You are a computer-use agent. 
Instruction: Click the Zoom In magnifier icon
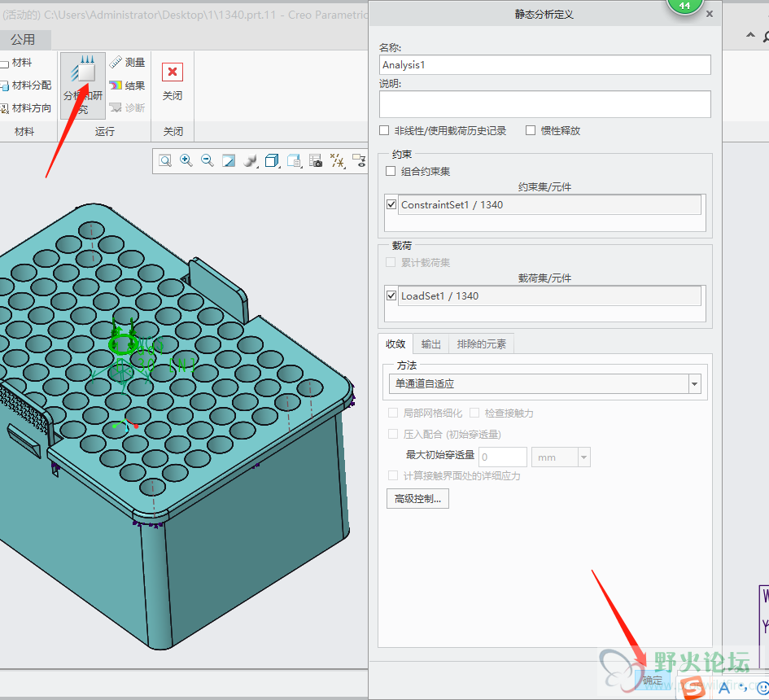[x=186, y=160]
